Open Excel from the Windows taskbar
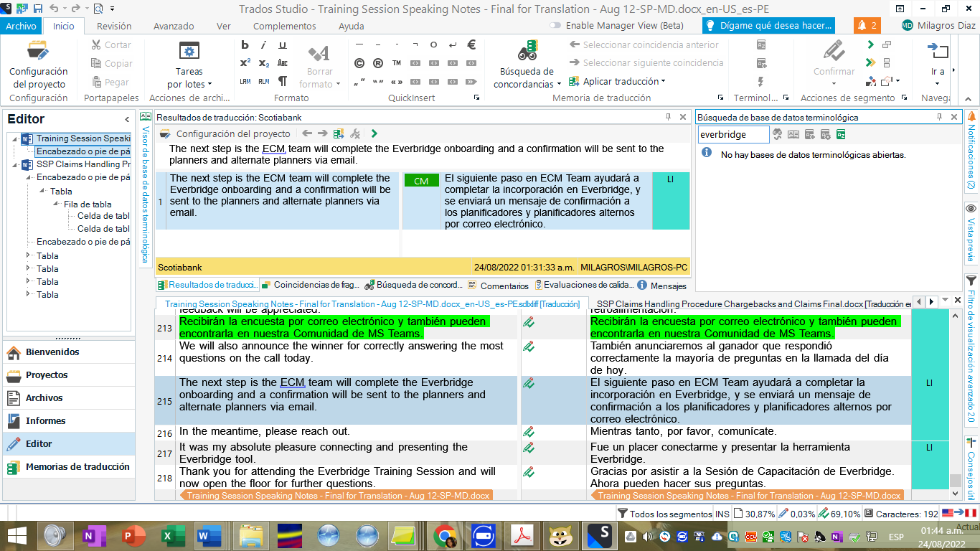 [170, 535]
